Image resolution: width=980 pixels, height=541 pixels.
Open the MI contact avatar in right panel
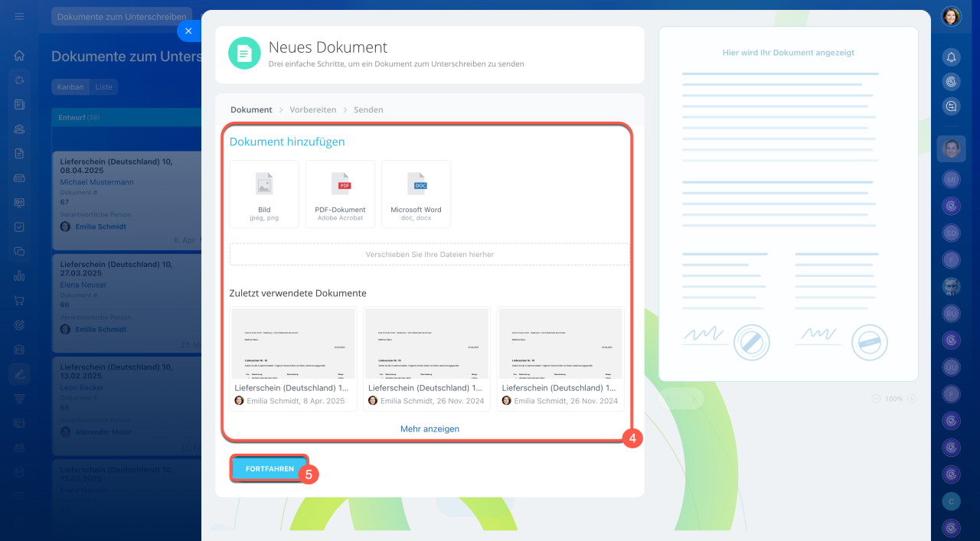coord(951,179)
